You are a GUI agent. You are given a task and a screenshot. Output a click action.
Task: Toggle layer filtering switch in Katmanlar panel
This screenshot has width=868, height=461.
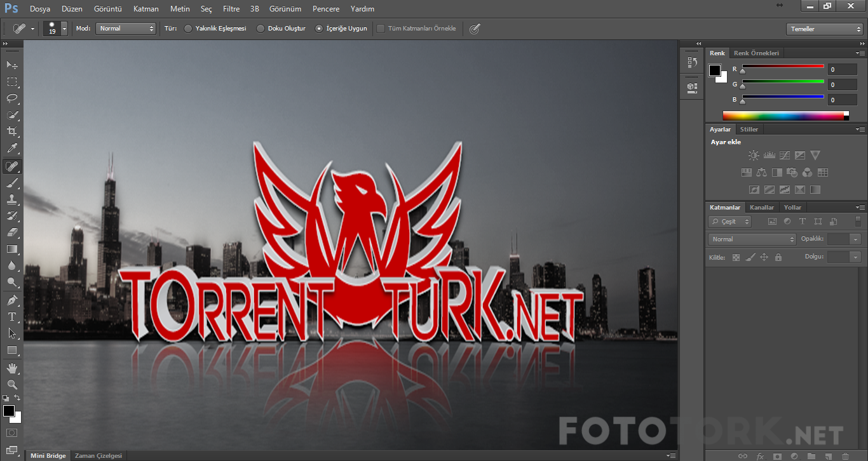858,222
